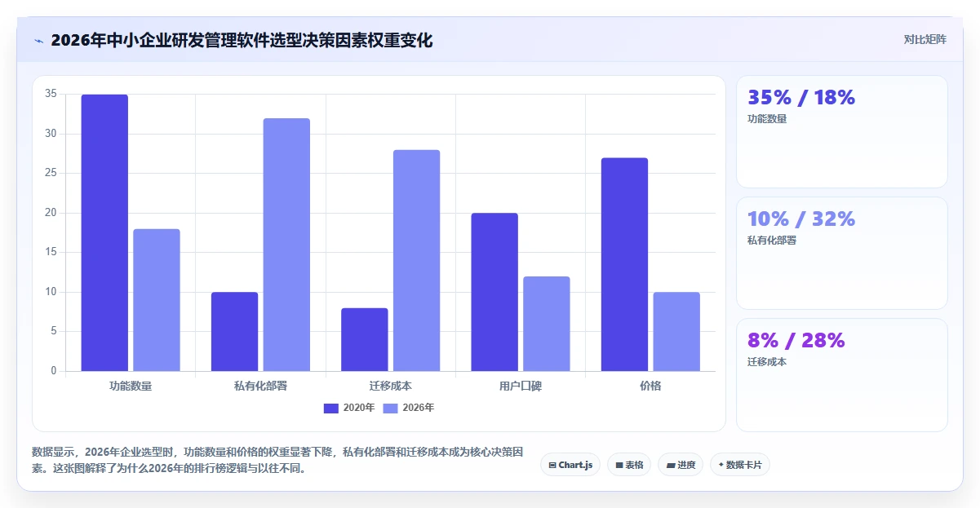
Task: Click the 35% / 18% stat value
Action: [x=801, y=98]
